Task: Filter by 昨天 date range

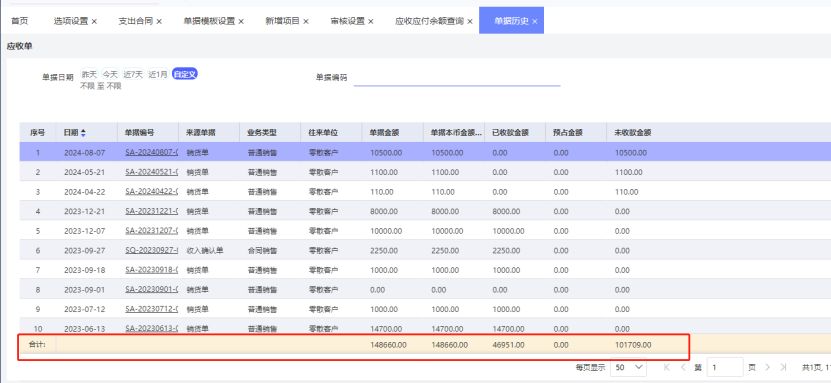Action: [89, 75]
